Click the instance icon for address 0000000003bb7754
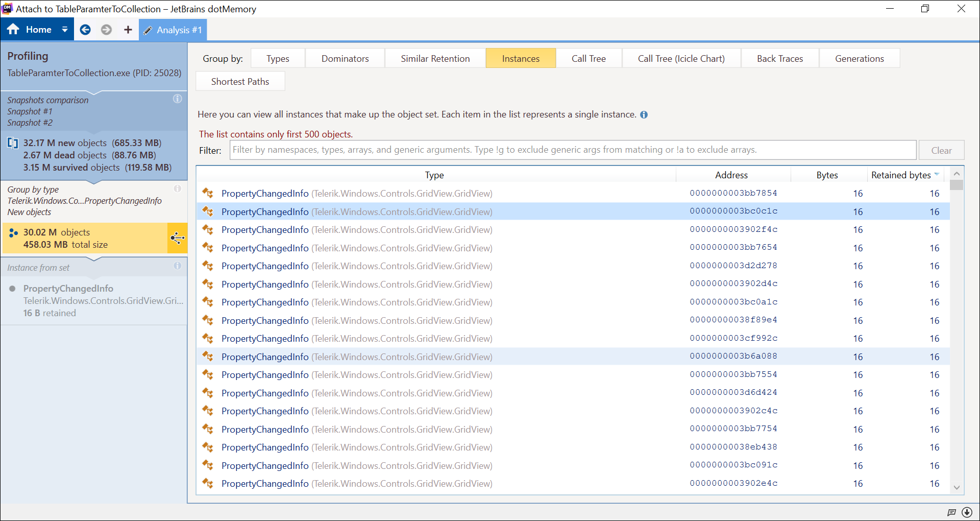 point(208,429)
